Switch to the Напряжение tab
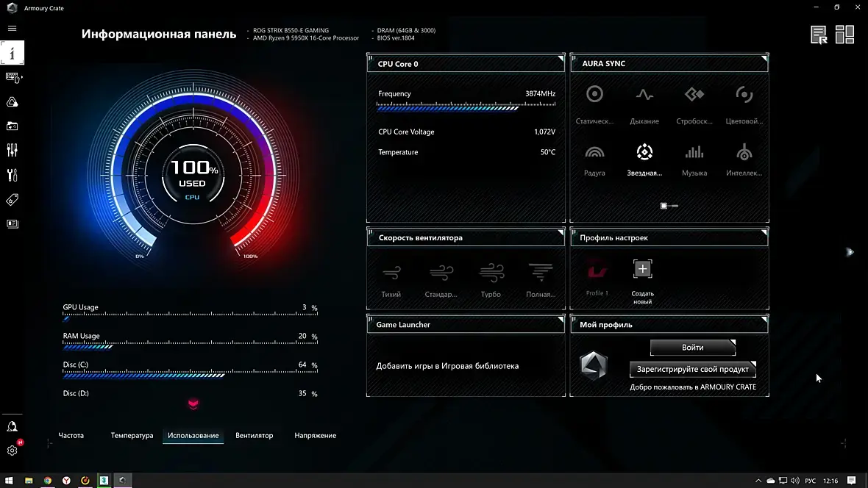The height and width of the screenshot is (488, 868). [315, 435]
